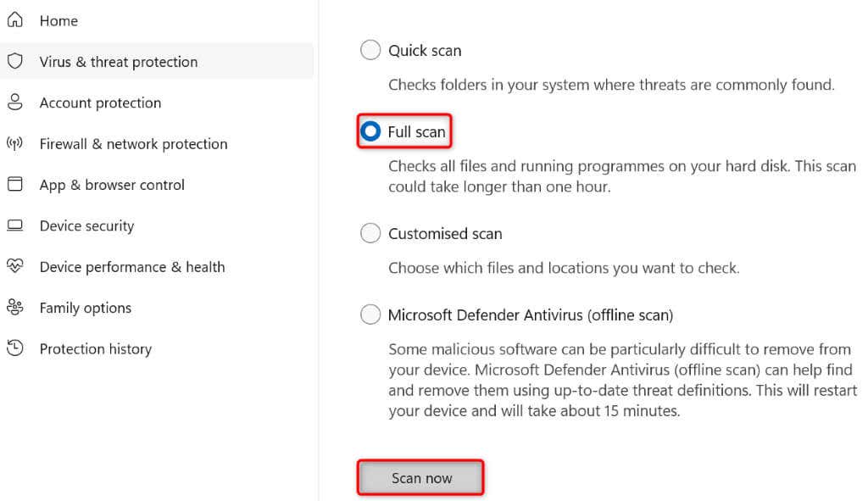
Task: Click the Firewall & network protection antenna icon
Action: coord(14,143)
